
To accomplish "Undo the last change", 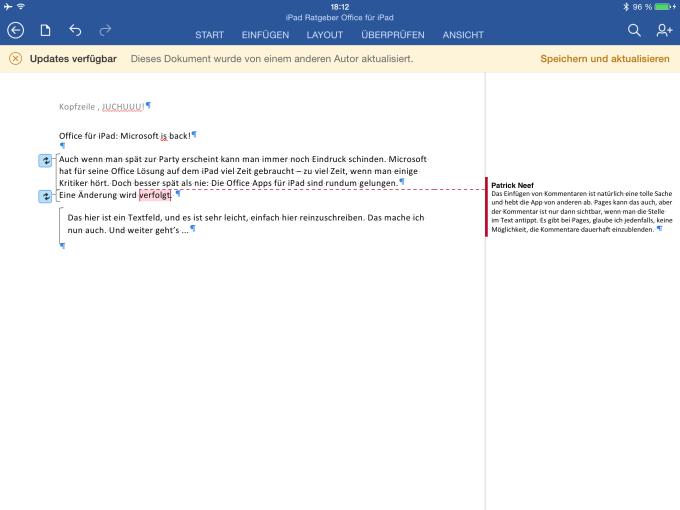I will pyautogui.click(x=75, y=30).
